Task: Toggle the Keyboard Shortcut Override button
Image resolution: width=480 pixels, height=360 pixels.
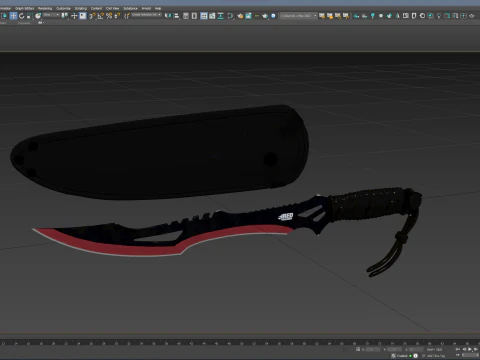Action: 83,16
